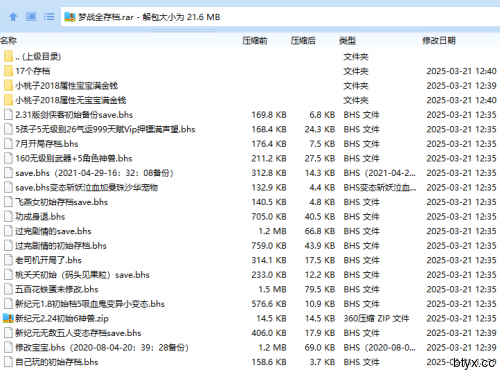Click the folder icon of 17个存档

8,71
